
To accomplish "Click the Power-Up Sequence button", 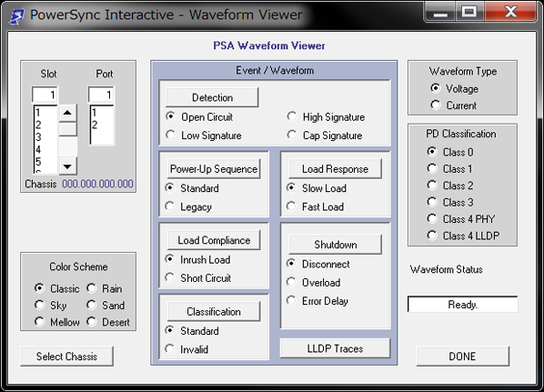I will coord(214,169).
